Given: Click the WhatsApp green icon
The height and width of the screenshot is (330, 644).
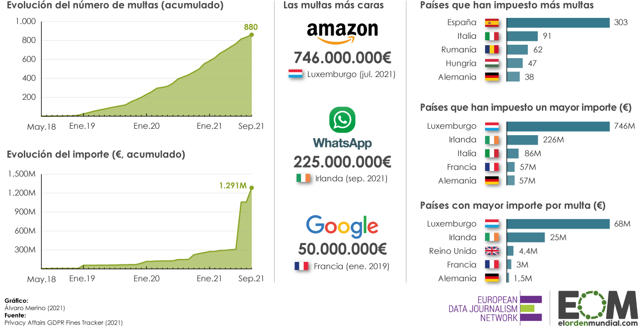Looking at the screenshot, I should click(x=342, y=120).
